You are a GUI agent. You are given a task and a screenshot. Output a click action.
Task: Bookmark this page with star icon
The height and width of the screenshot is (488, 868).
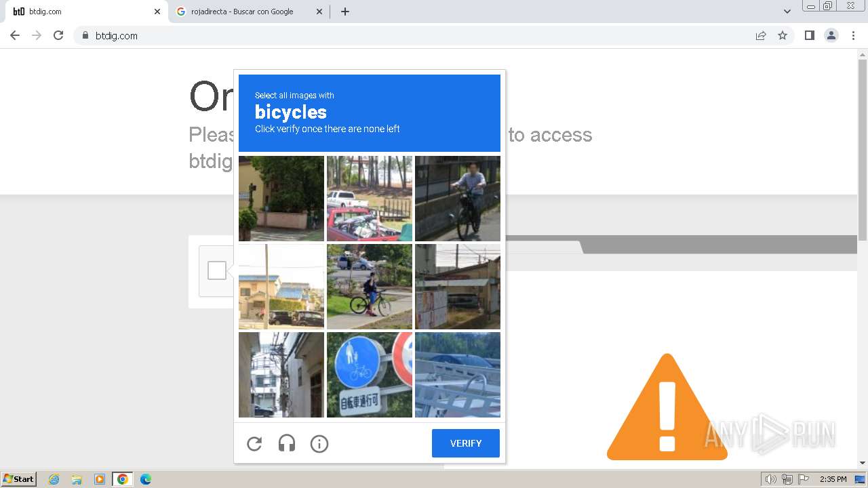(x=783, y=35)
